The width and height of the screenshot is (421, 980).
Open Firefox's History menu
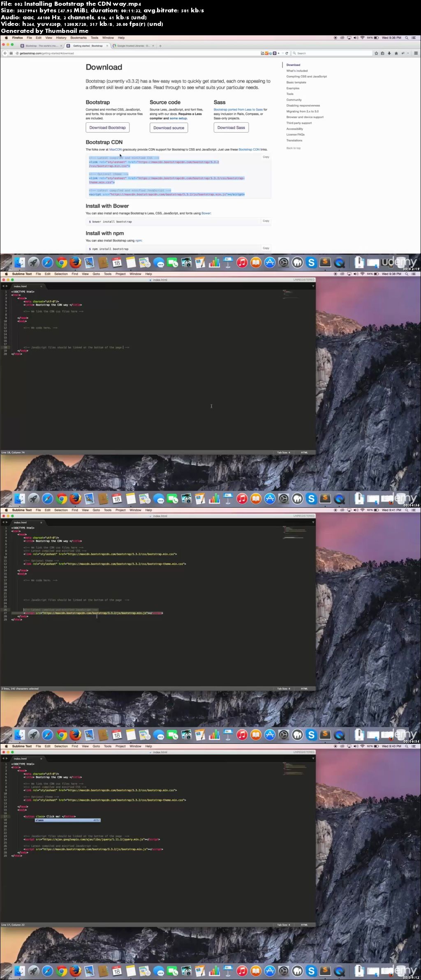coord(61,38)
